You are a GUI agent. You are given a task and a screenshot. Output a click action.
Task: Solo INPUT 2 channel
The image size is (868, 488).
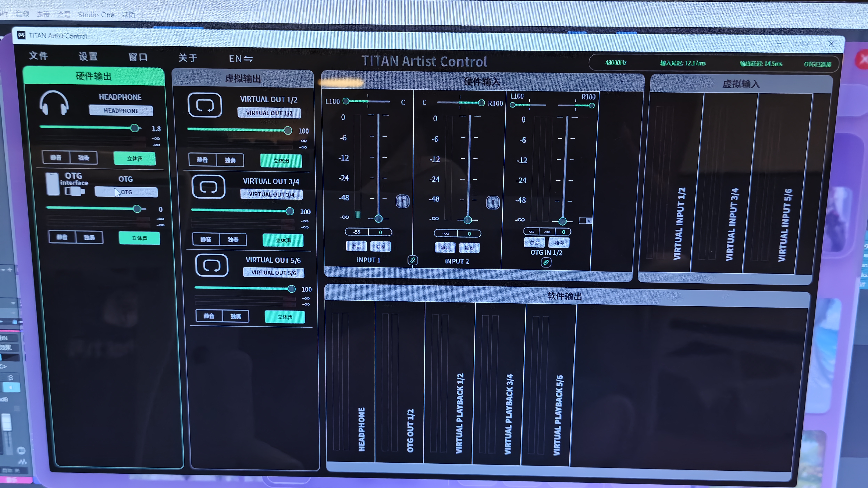pyautogui.click(x=469, y=248)
